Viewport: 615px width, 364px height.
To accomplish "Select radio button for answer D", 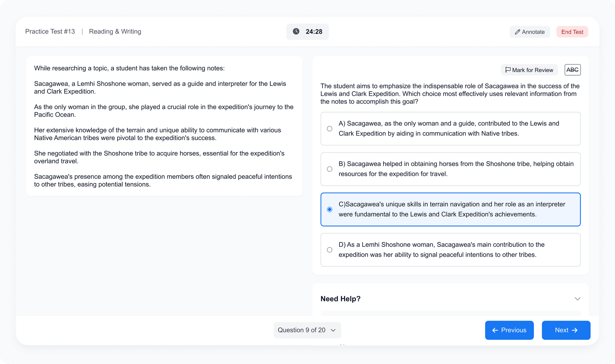I will pyautogui.click(x=330, y=250).
